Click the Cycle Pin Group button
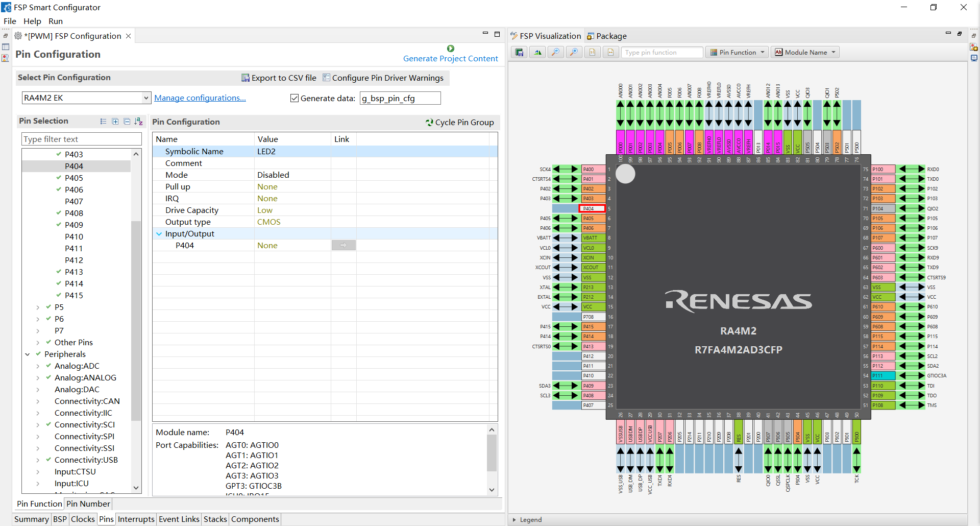Viewport: 980px width, 526px height. (460, 123)
